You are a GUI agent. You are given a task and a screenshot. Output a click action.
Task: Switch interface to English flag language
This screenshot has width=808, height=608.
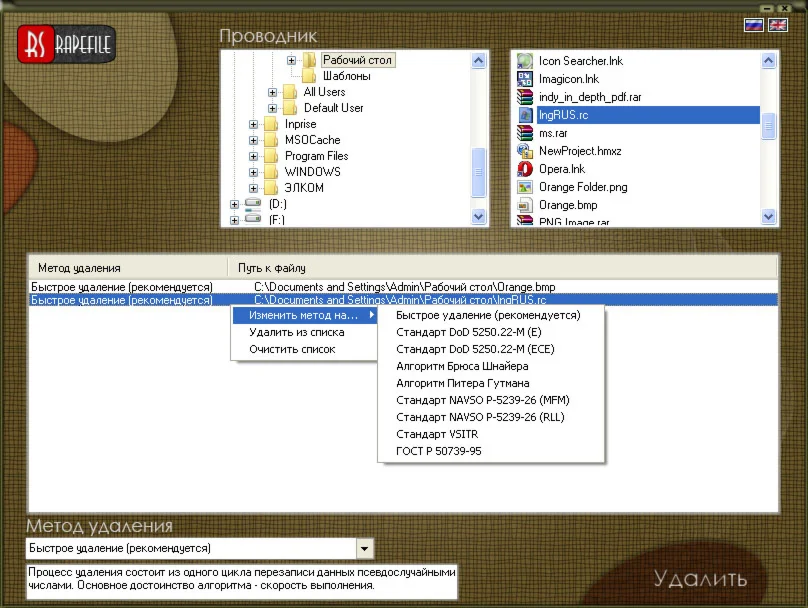778,25
